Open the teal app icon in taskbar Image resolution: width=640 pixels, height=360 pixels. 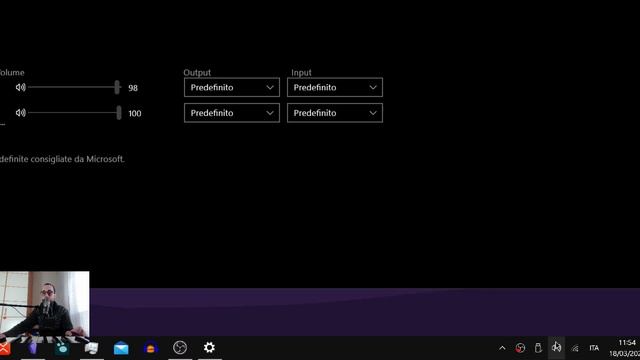62,348
